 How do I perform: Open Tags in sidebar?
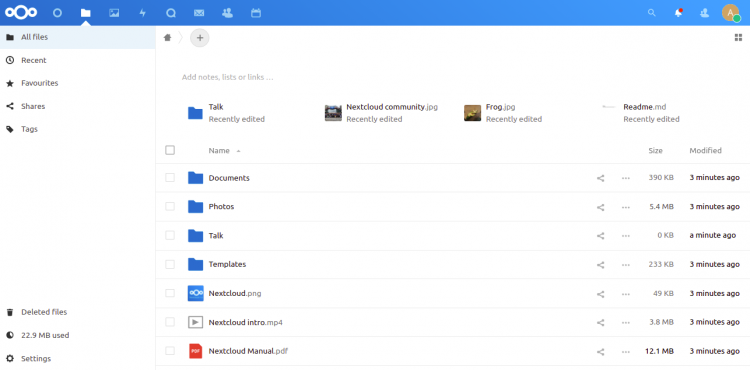click(77, 129)
